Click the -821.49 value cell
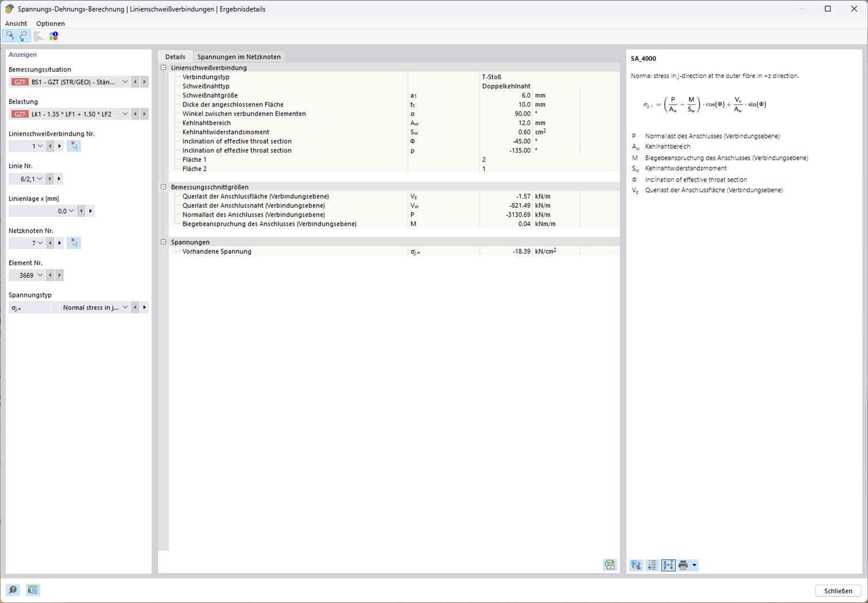The image size is (868, 603). coord(506,206)
